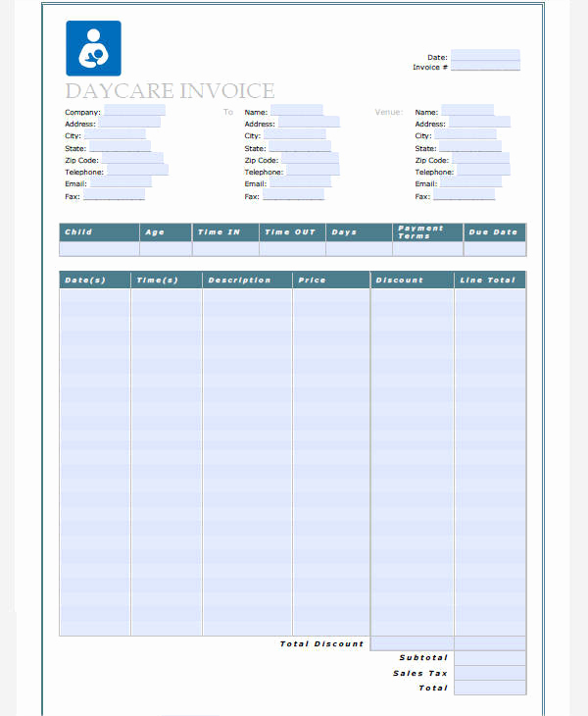Image resolution: width=588 pixels, height=716 pixels.
Task: Click the Time(s) column header
Action: [167, 280]
